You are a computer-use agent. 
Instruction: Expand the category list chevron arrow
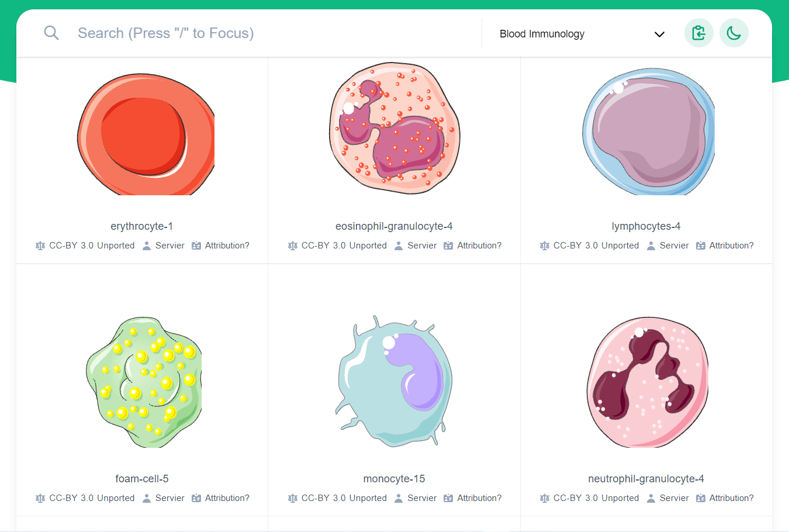pos(659,34)
